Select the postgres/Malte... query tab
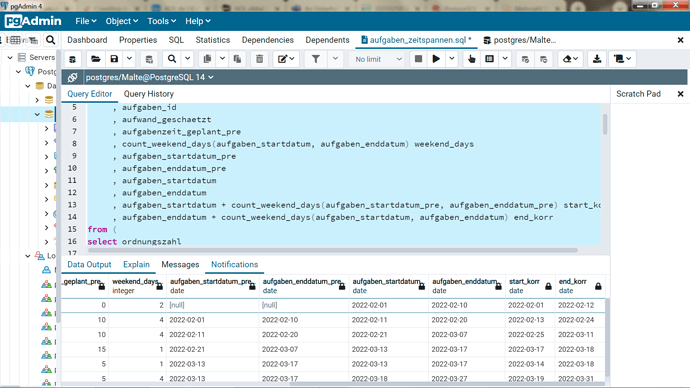The height and width of the screenshot is (388, 690). click(520, 40)
